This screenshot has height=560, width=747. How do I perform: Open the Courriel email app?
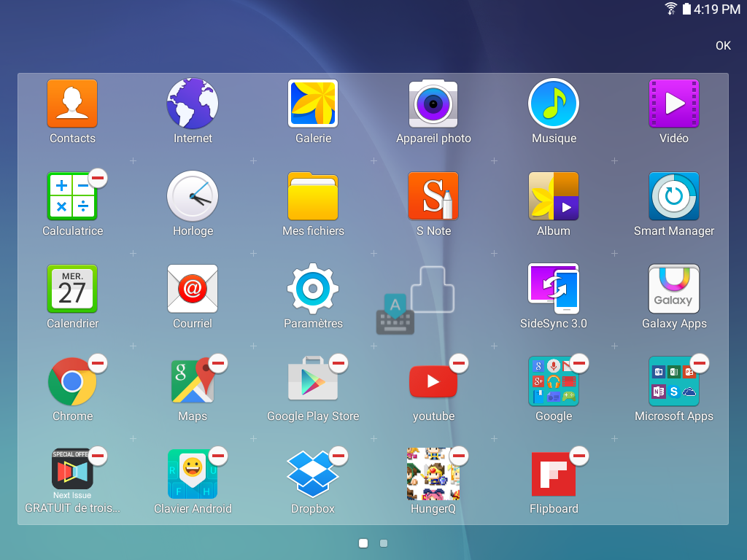(x=193, y=289)
